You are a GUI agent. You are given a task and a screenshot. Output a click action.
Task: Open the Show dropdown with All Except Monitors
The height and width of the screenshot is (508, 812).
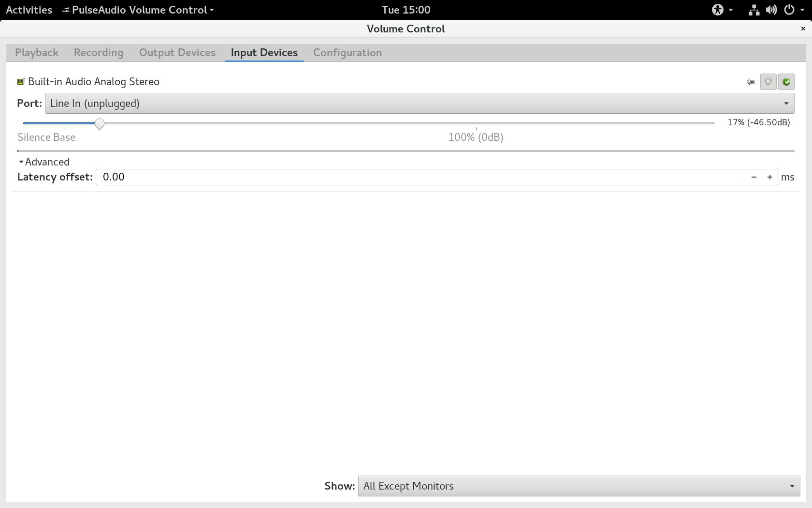coord(579,486)
